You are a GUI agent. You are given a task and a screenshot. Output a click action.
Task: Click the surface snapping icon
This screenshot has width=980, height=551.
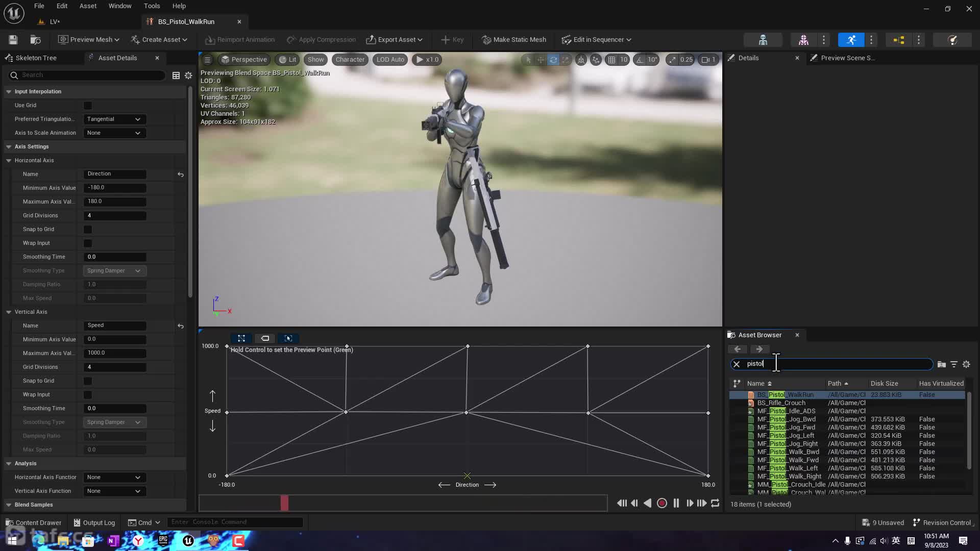(596, 60)
